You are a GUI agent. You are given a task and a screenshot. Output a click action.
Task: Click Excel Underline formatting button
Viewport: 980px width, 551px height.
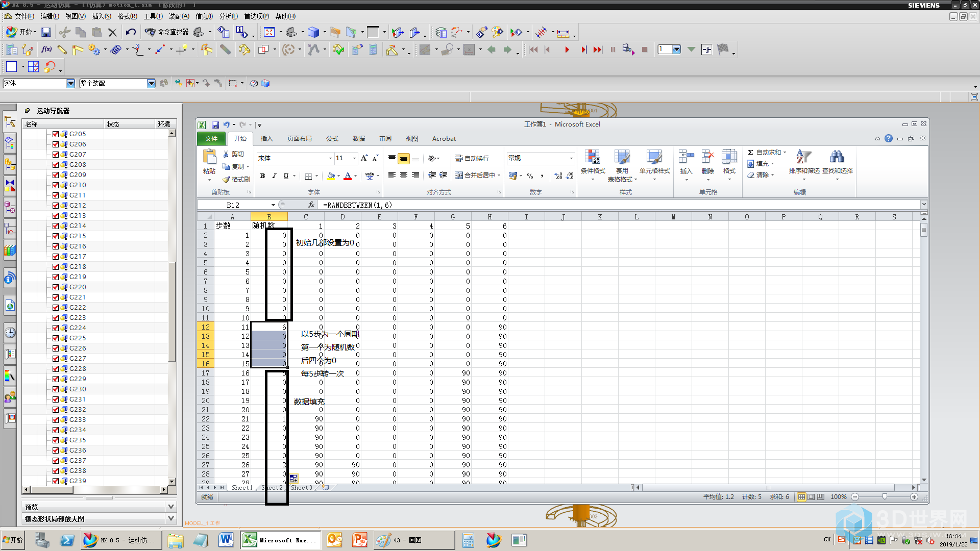pos(286,176)
